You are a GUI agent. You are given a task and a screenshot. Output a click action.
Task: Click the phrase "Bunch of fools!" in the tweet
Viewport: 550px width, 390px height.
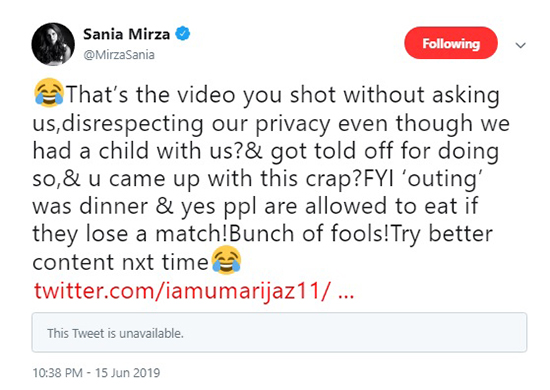click(x=309, y=234)
